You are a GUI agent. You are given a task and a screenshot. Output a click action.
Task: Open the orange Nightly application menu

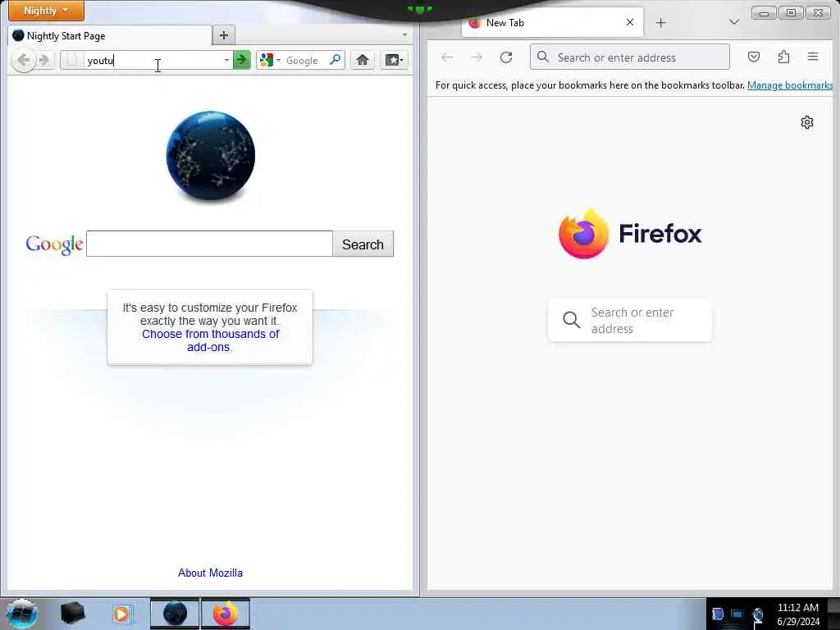point(46,10)
